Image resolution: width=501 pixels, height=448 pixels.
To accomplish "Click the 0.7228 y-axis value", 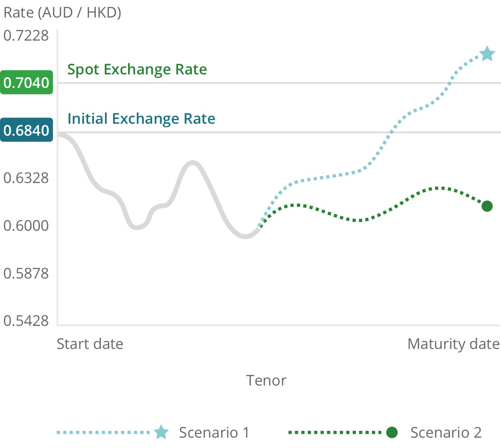I will (26, 35).
